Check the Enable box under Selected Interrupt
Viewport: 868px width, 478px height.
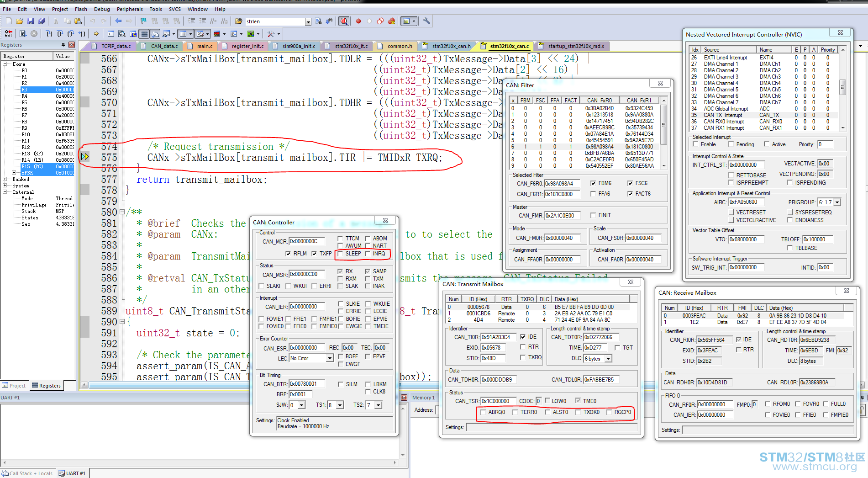695,144
